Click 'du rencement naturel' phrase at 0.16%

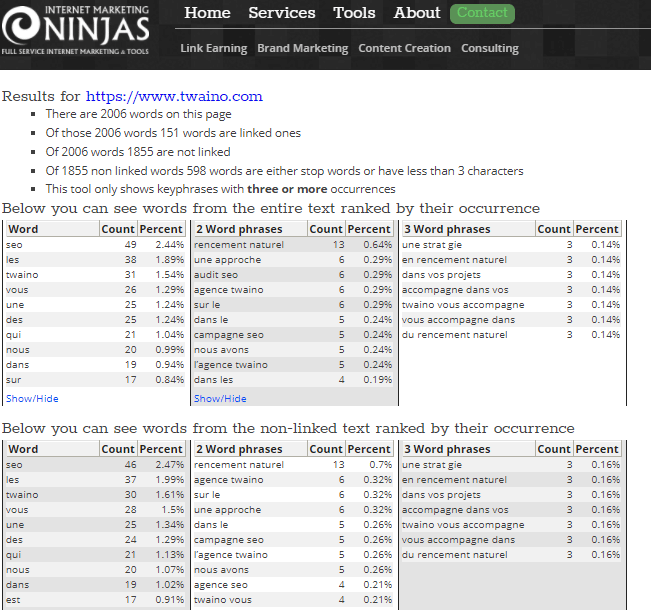coord(455,555)
